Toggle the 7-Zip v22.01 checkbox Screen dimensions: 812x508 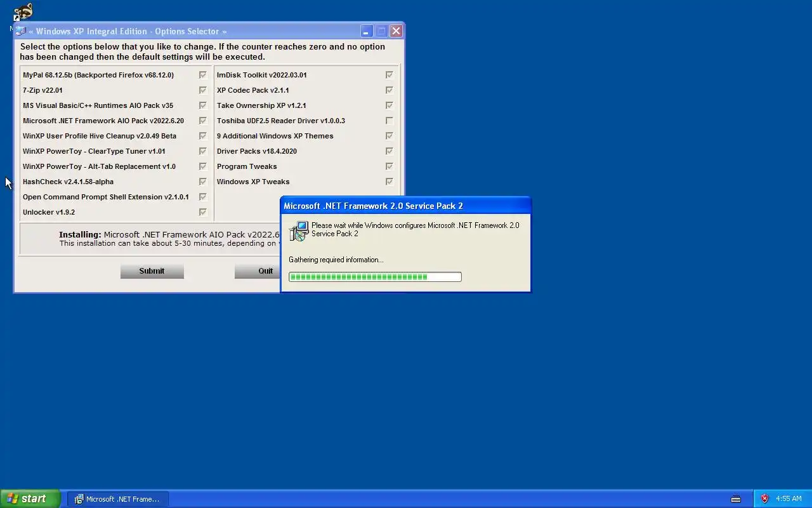[x=203, y=90]
